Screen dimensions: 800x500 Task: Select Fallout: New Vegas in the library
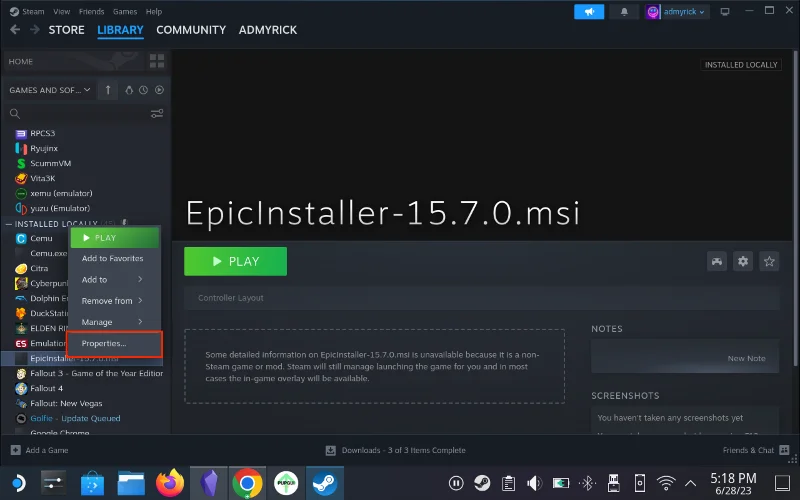point(66,403)
